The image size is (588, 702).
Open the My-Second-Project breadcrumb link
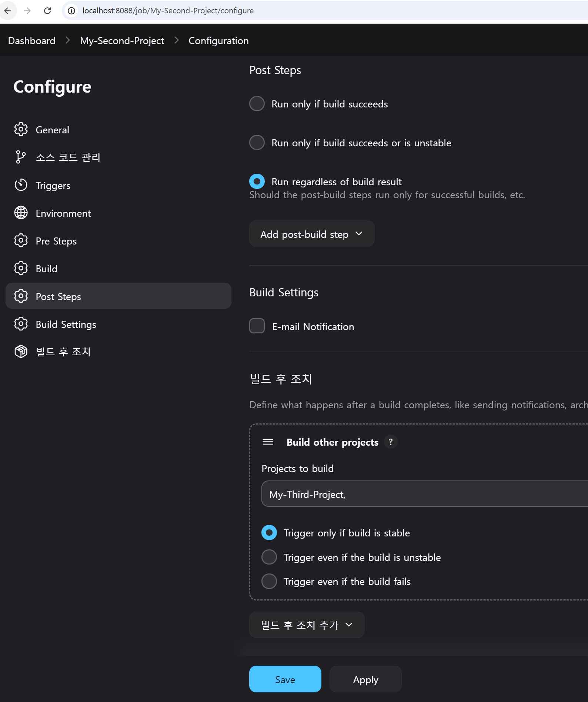pyautogui.click(x=122, y=41)
